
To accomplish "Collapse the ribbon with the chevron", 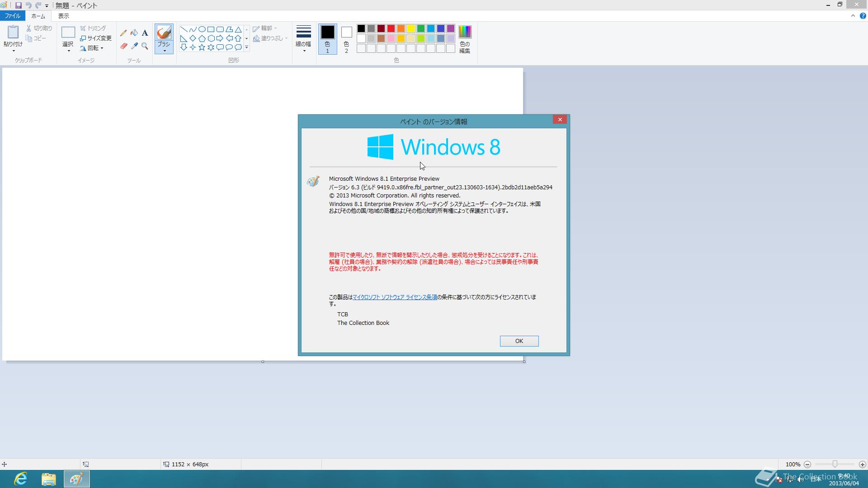I will point(853,16).
